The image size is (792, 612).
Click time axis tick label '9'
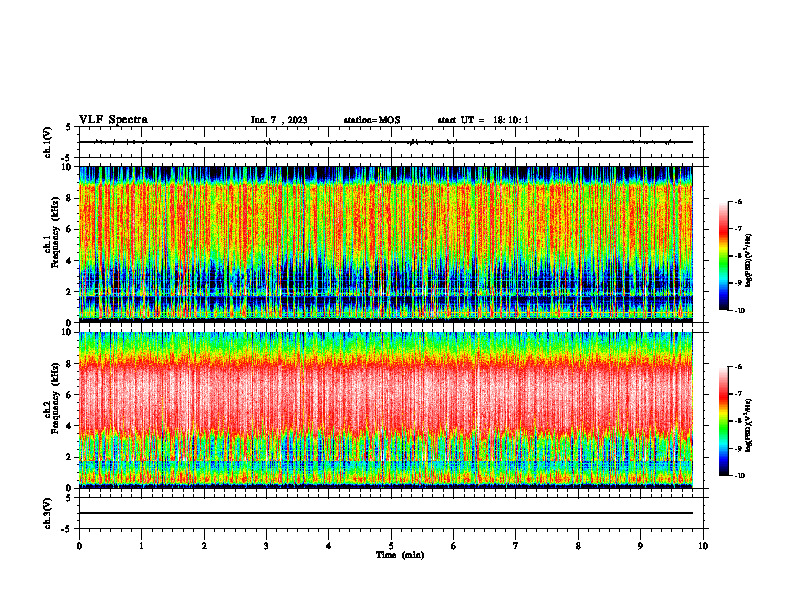(640, 546)
